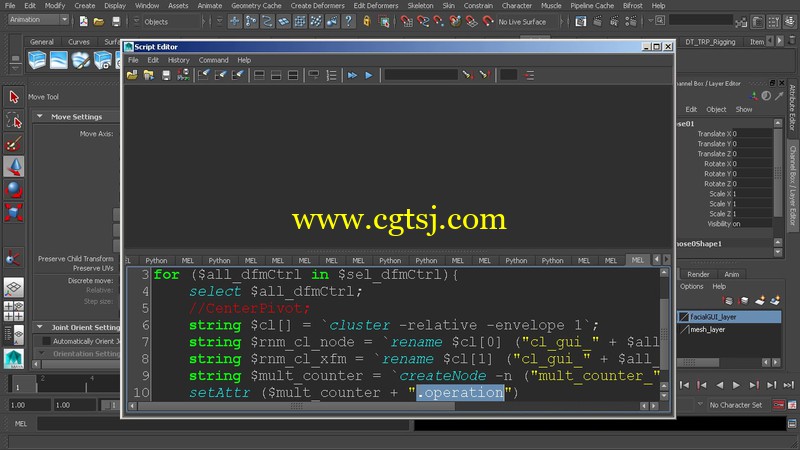Toggle visibility of facialGUI_layer

[x=684, y=317]
